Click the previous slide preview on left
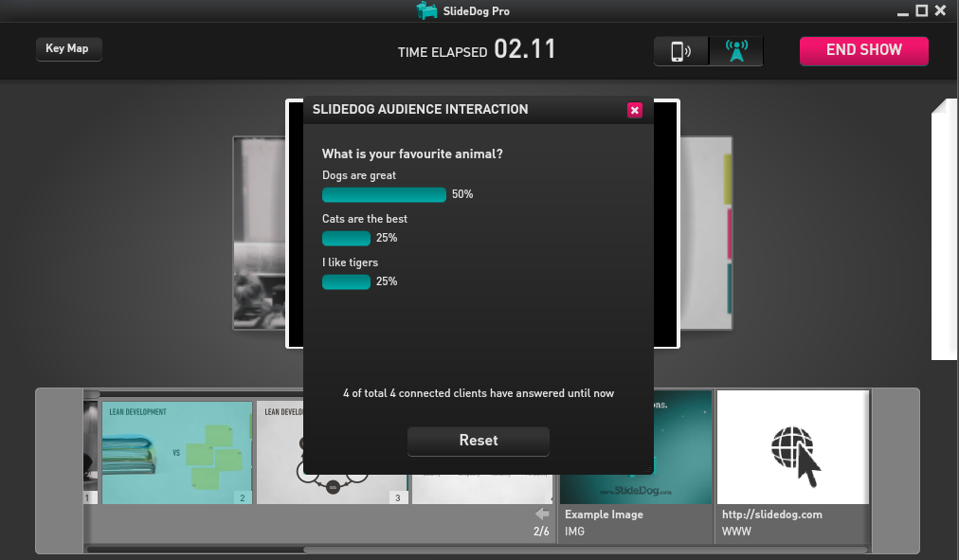The width and height of the screenshot is (959, 560). click(259, 232)
